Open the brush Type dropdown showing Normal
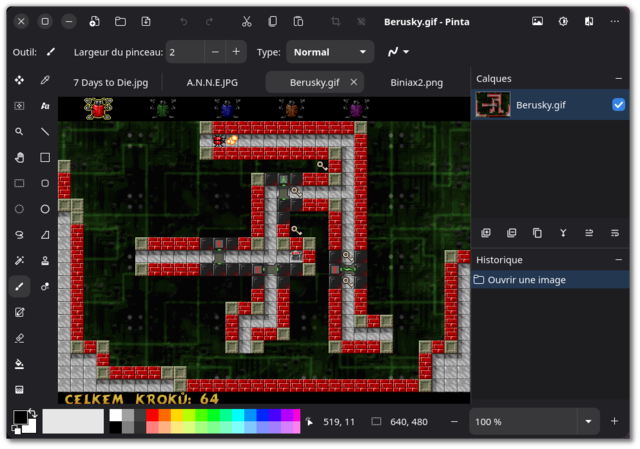The height and width of the screenshot is (449, 640). pos(330,52)
